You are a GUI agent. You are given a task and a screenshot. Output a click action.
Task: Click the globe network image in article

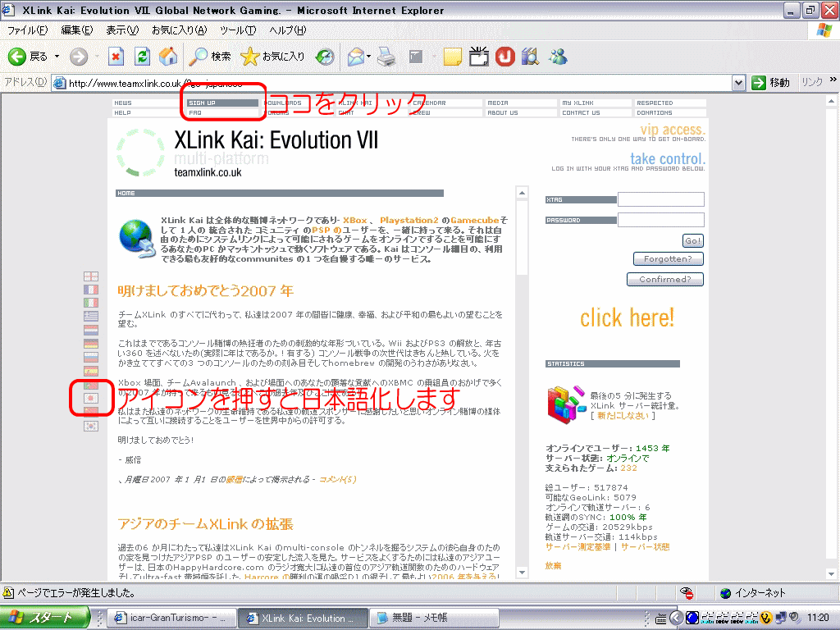pyautogui.click(x=137, y=239)
